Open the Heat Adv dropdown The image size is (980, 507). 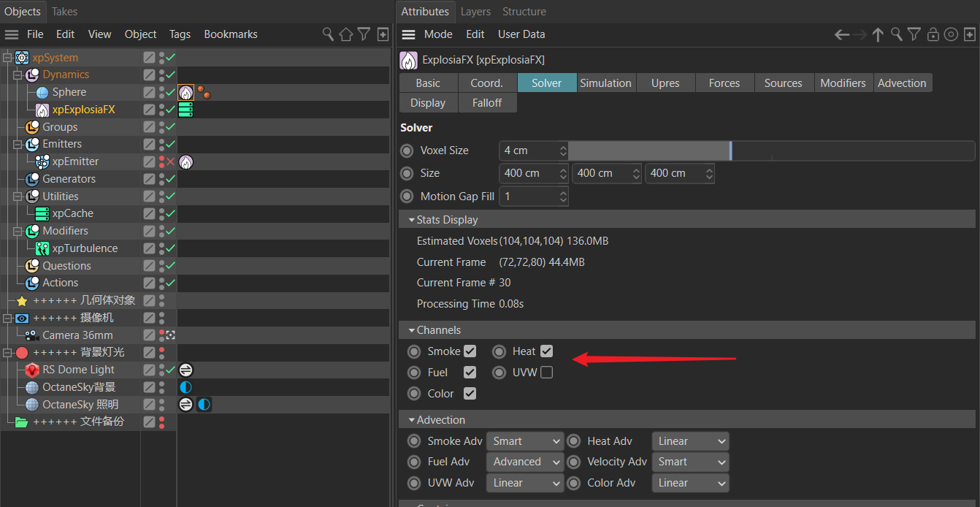tap(690, 441)
